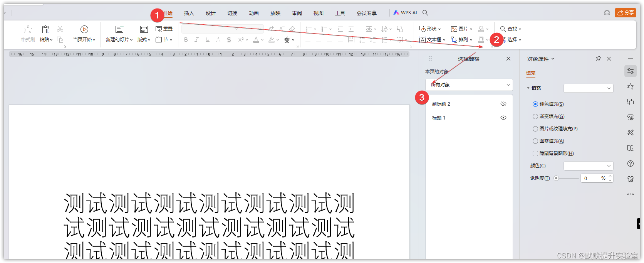Toggle Italic formatting
Viewport: 644px width, 263px height.
coord(196,40)
